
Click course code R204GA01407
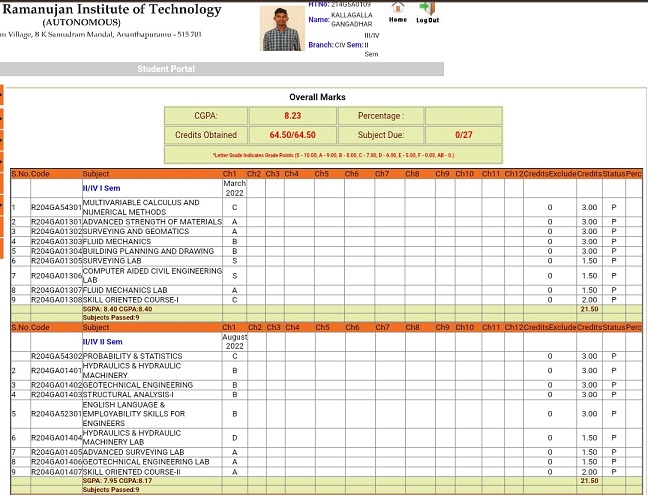[57, 472]
